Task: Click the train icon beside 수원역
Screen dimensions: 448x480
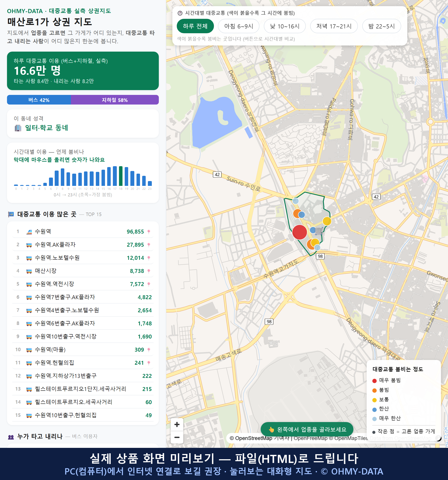Action: pos(29,232)
